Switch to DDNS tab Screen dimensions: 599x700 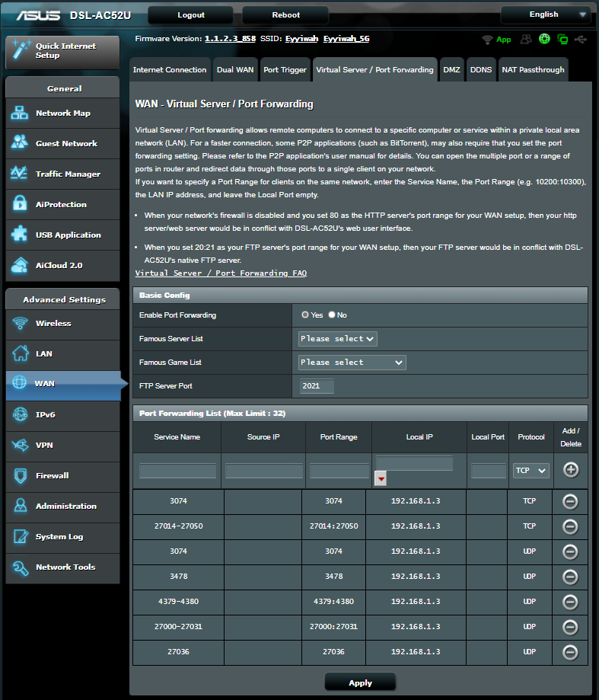(x=481, y=69)
